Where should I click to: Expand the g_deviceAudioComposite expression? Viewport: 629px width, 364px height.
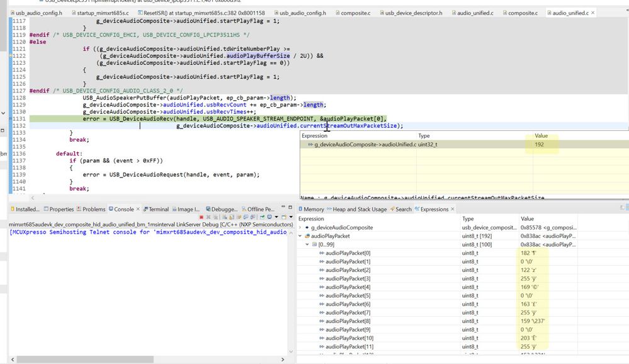click(x=300, y=227)
